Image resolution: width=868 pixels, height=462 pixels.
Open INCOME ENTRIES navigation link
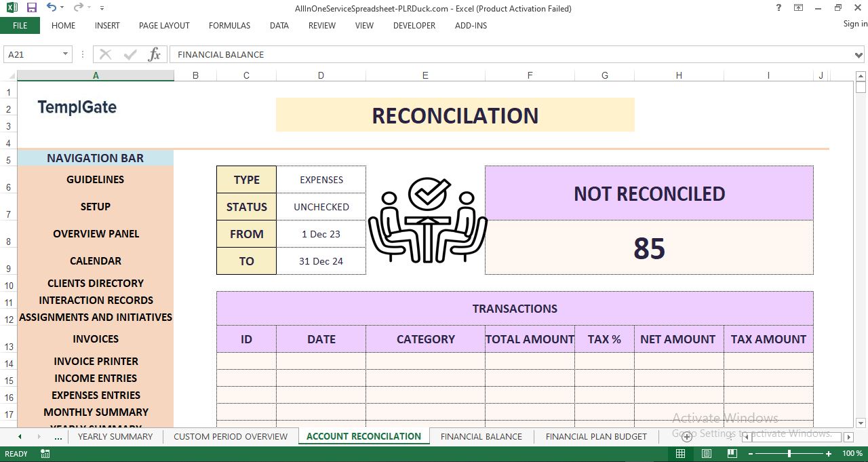point(96,379)
